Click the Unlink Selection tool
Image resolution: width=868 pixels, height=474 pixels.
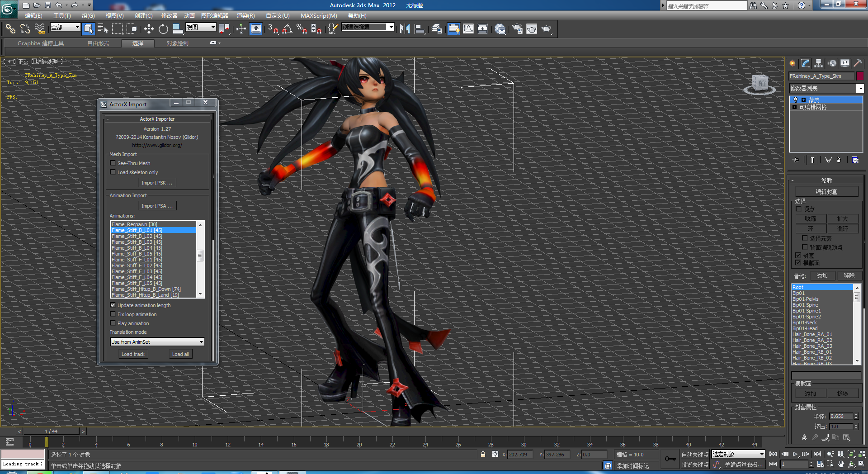click(25, 29)
